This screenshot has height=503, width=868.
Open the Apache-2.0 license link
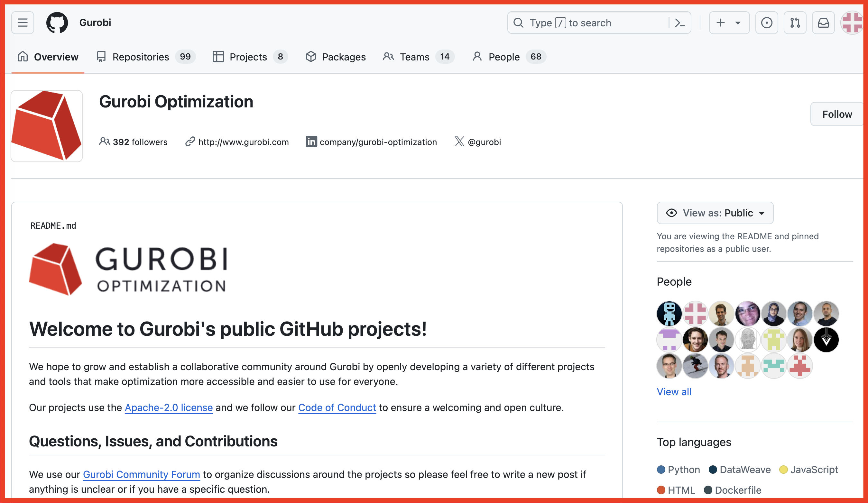pos(169,407)
